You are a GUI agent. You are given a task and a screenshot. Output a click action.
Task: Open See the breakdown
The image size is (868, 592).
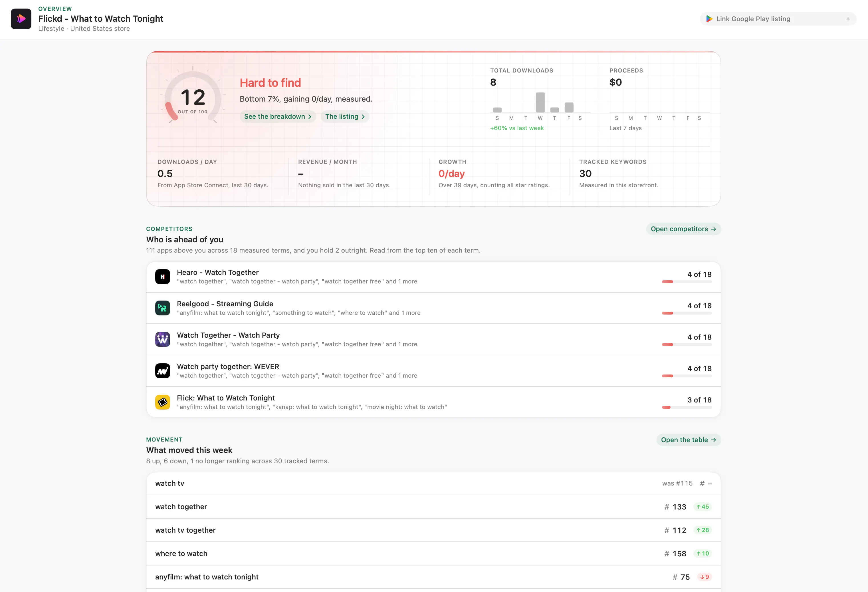point(278,117)
